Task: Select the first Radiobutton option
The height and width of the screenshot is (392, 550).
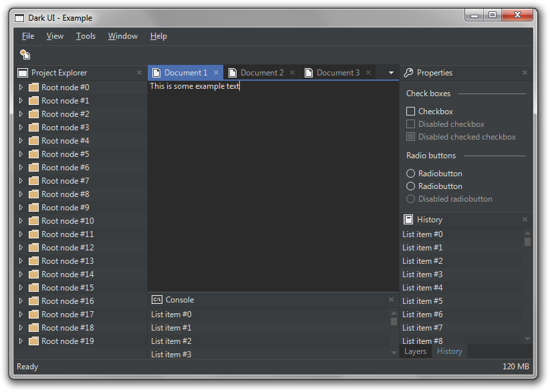Action: point(410,173)
